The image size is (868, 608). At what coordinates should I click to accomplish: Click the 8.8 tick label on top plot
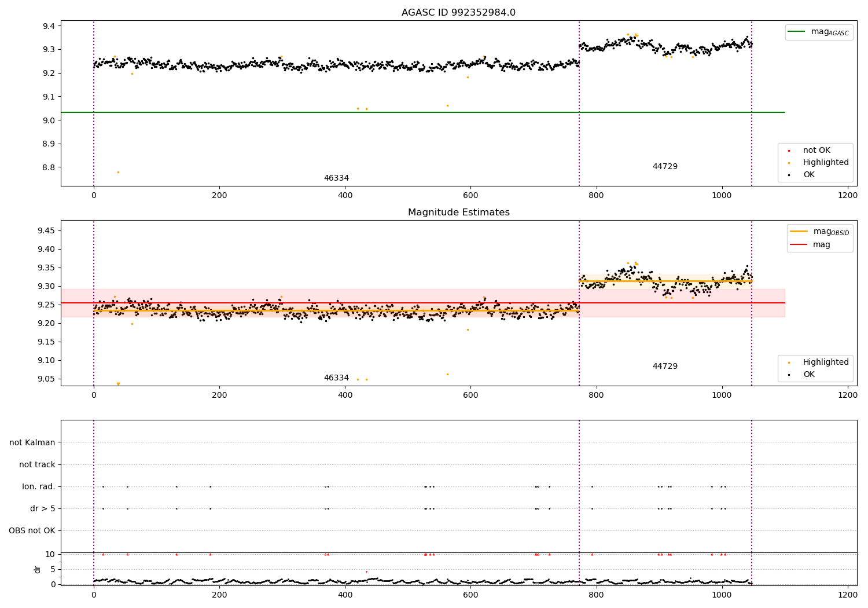point(49,167)
